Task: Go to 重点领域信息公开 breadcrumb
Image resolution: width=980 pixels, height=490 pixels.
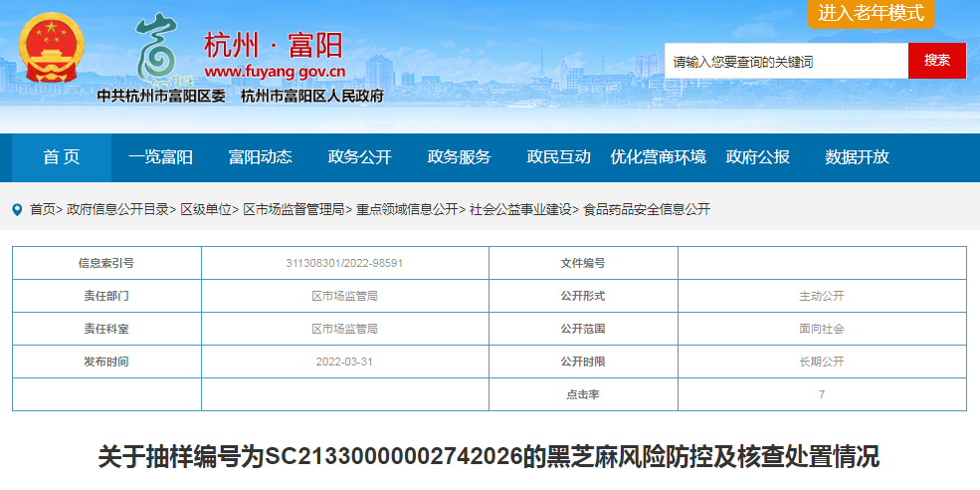Action: click(407, 210)
